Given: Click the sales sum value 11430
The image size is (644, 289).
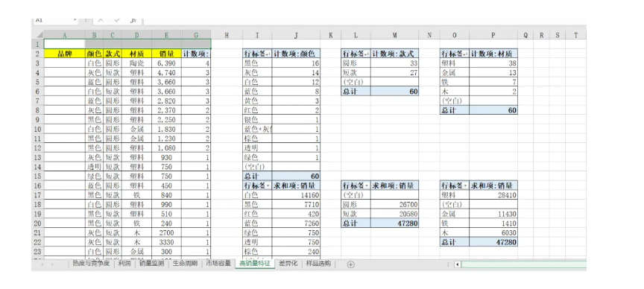Looking at the screenshot, I should click(493, 215).
